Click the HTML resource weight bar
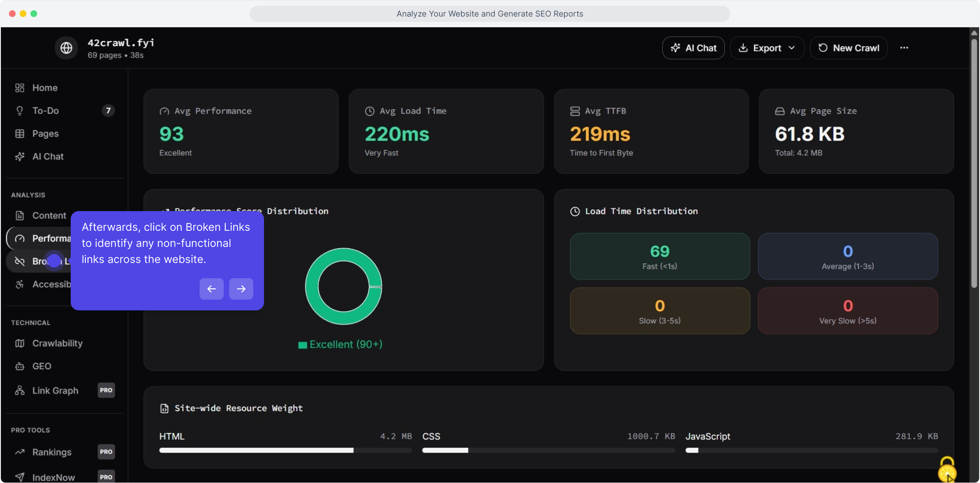 coord(256,450)
